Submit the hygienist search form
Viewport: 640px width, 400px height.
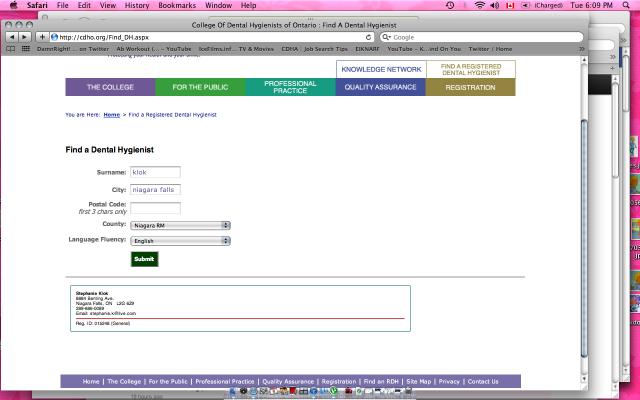point(144,259)
